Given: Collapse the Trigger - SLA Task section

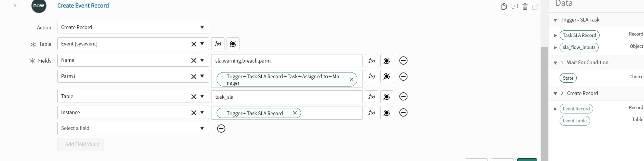Looking at the screenshot, I should click(555, 20).
